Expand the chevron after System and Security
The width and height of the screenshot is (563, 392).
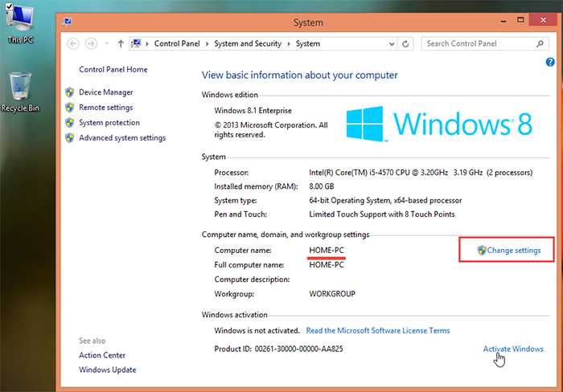click(x=288, y=43)
